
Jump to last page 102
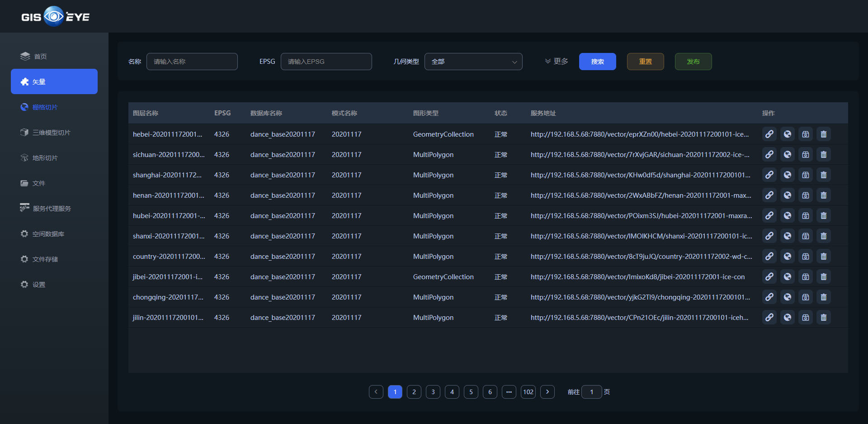pyautogui.click(x=528, y=392)
